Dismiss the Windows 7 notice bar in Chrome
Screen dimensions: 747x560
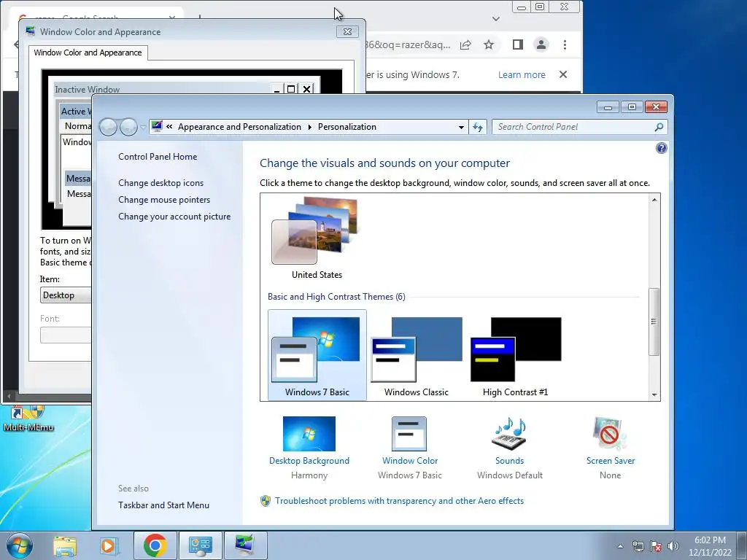tap(563, 75)
